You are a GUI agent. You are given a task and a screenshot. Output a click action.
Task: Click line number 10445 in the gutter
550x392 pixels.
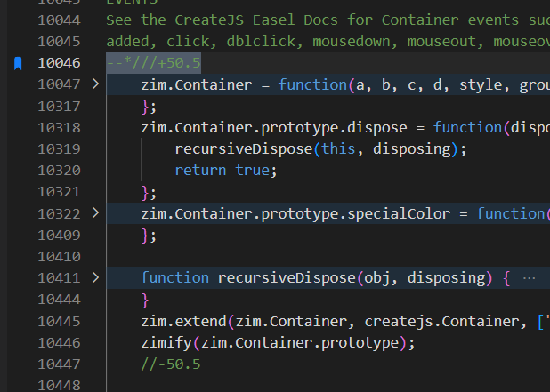click(x=59, y=320)
